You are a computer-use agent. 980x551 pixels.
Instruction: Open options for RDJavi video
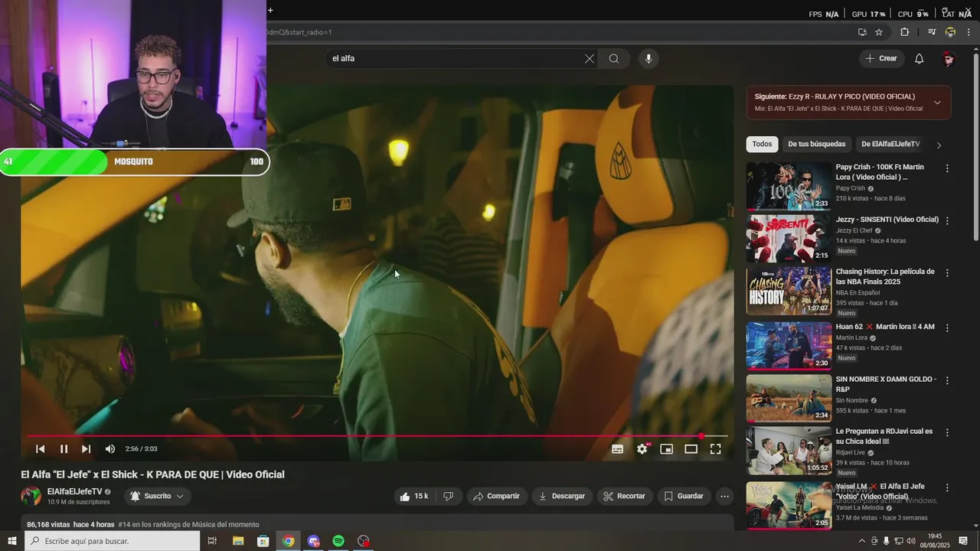click(947, 432)
